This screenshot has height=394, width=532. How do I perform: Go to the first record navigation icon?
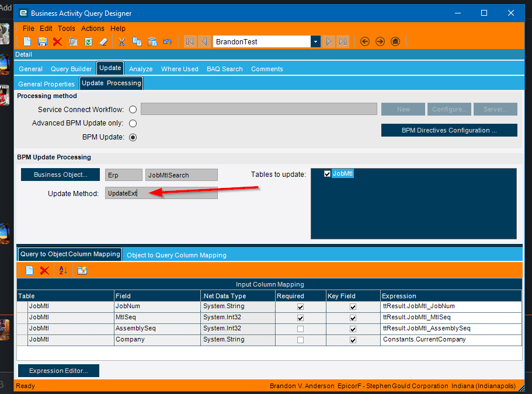(x=190, y=41)
